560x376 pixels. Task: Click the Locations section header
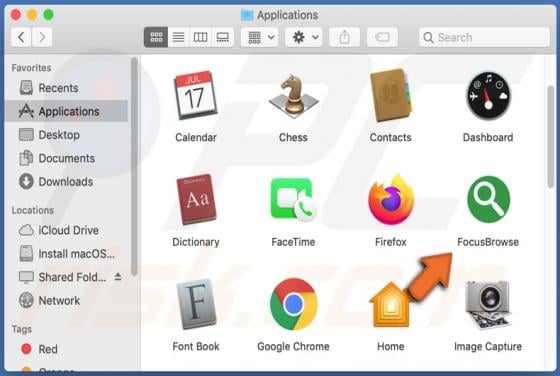click(x=32, y=210)
